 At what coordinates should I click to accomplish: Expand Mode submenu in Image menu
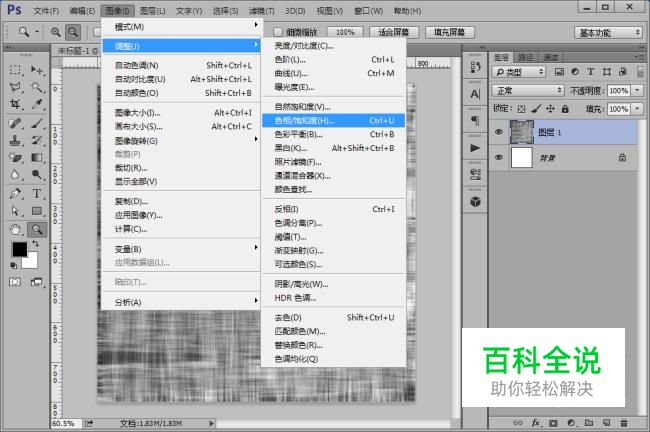(x=181, y=26)
